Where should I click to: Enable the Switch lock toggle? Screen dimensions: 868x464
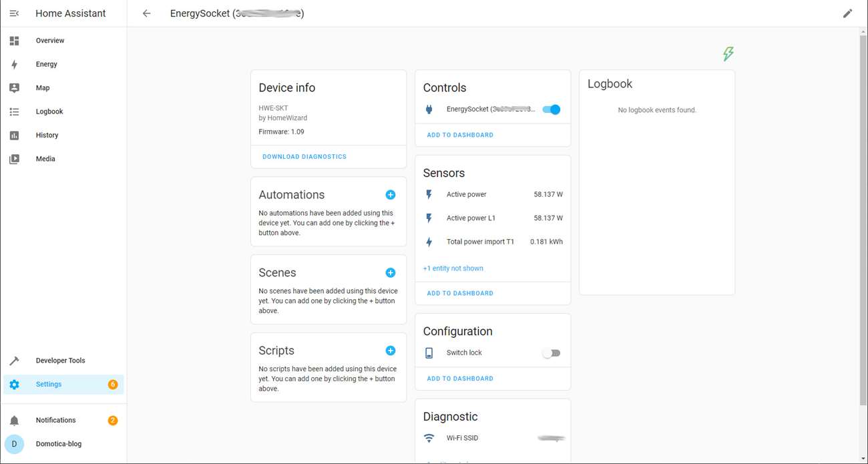pos(551,353)
